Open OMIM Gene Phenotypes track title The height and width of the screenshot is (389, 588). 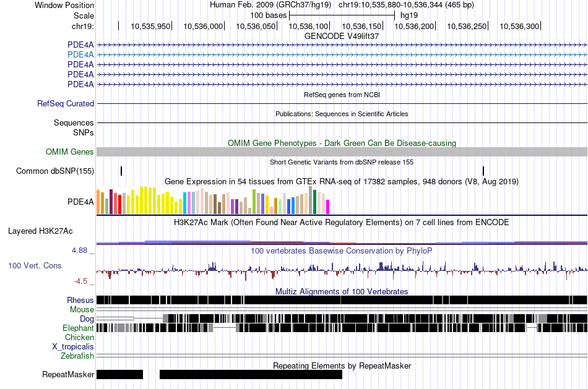pos(342,143)
